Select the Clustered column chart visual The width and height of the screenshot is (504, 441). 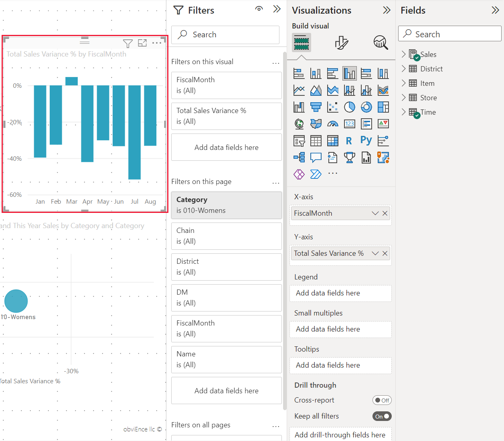pos(350,73)
